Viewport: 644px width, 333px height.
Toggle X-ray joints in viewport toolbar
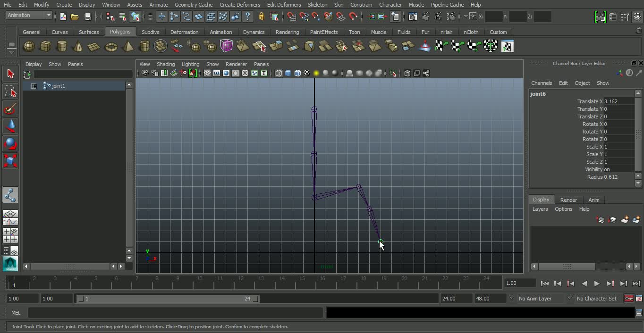pos(426,73)
